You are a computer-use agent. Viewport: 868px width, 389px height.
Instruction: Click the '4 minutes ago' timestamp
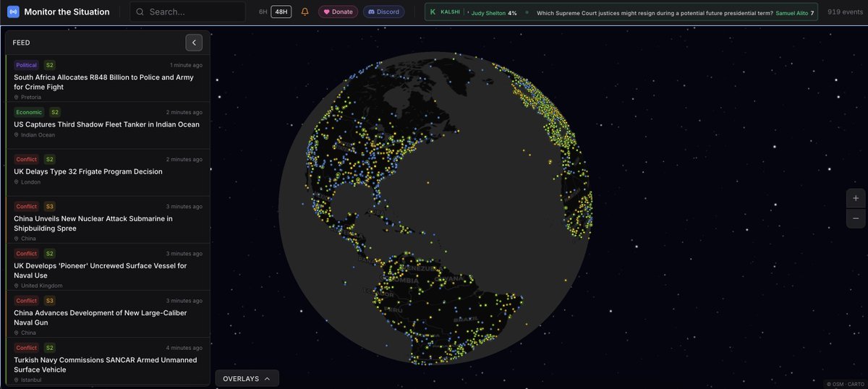[183, 347]
